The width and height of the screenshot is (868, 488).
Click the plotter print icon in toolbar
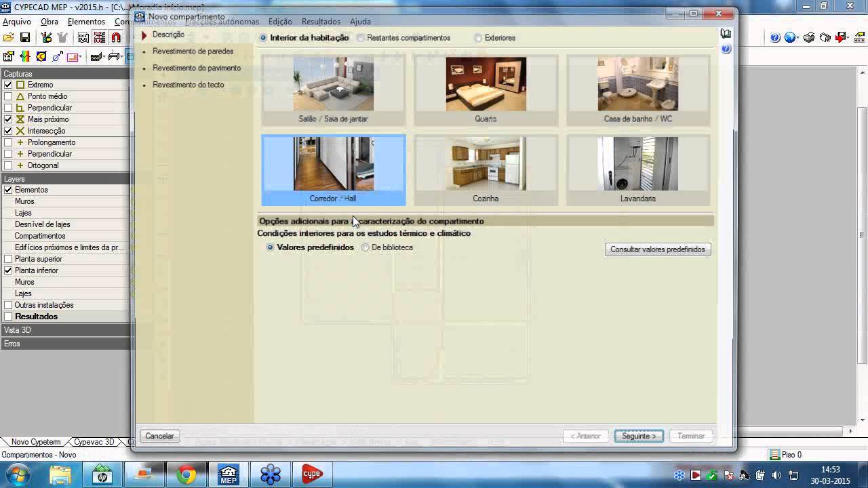[x=825, y=37]
